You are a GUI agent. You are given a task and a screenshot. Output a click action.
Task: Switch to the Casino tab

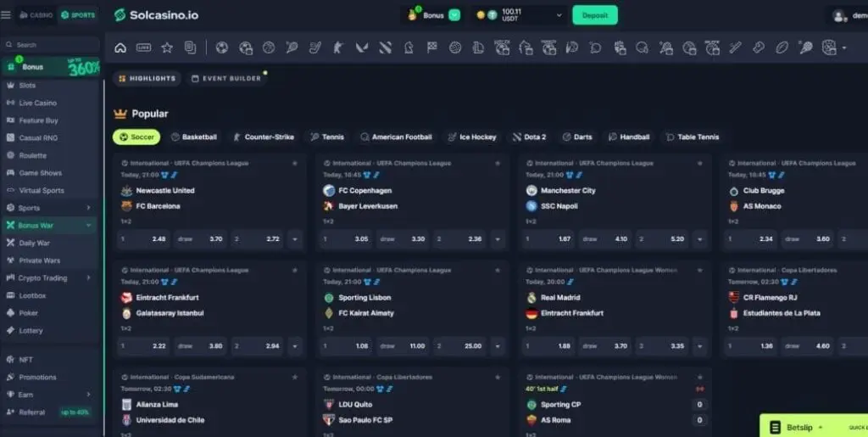coord(36,15)
